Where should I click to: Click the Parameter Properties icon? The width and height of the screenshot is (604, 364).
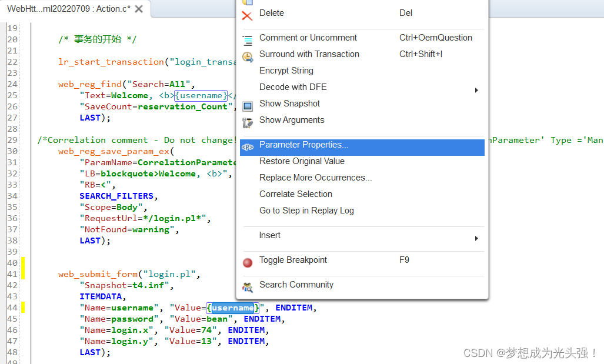(247, 147)
